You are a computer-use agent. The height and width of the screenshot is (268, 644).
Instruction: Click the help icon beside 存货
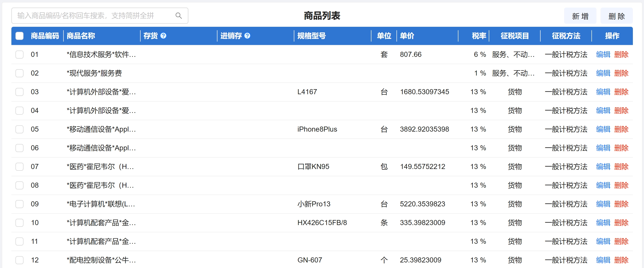pos(163,36)
